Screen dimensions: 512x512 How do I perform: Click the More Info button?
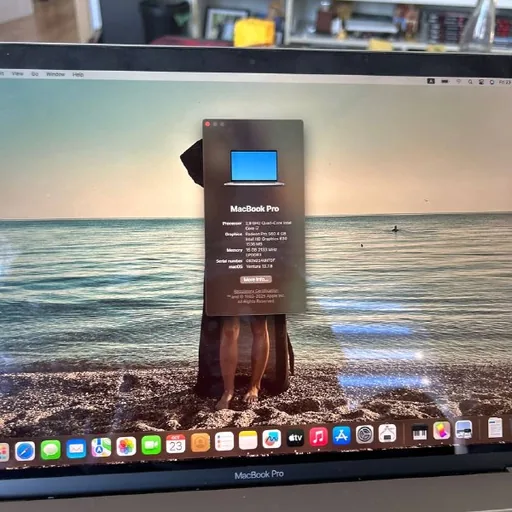256,279
